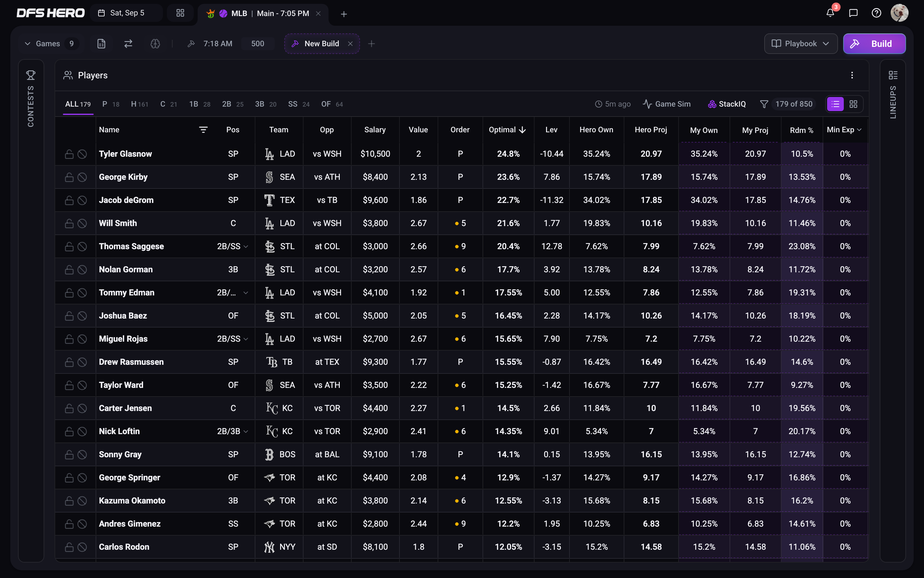Sort by the Rdm % column header
Image resolution: width=924 pixels, height=578 pixels.
pos(801,130)
